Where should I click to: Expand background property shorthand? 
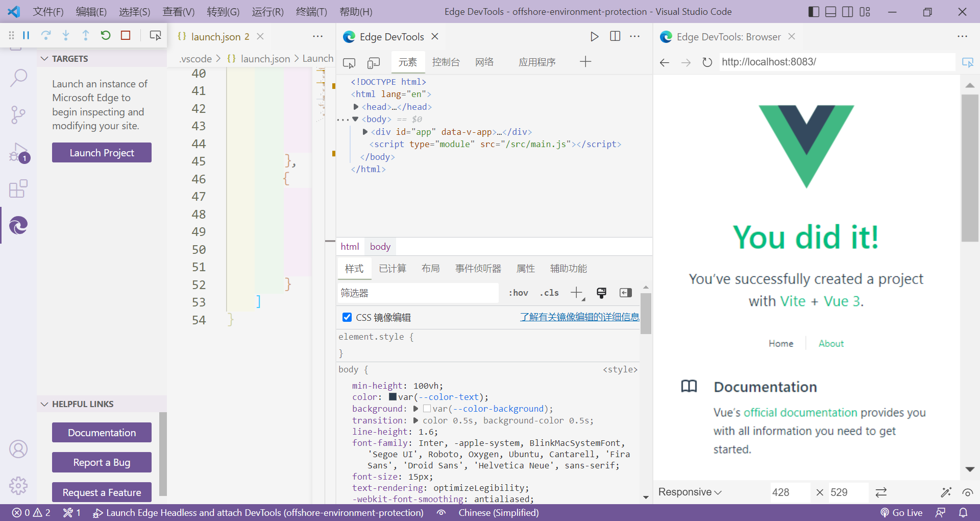click(415, 409)
